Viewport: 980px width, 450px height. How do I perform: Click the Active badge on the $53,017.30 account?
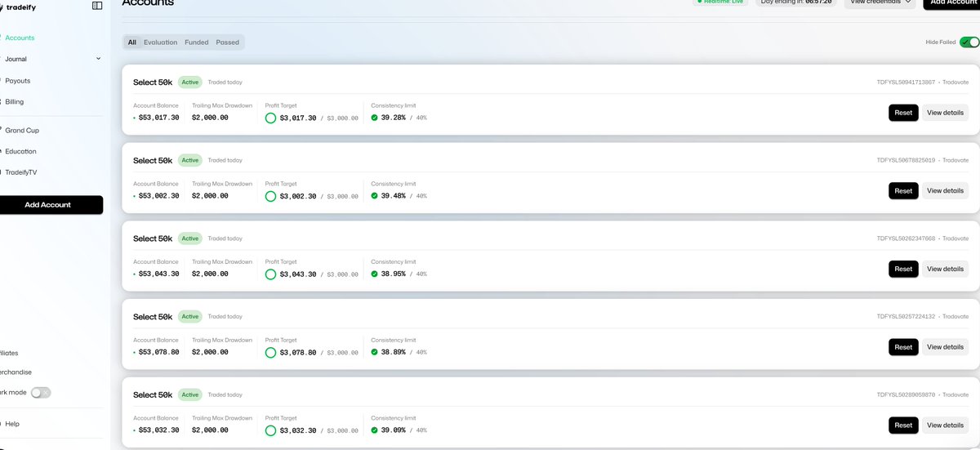pos(190,82)
